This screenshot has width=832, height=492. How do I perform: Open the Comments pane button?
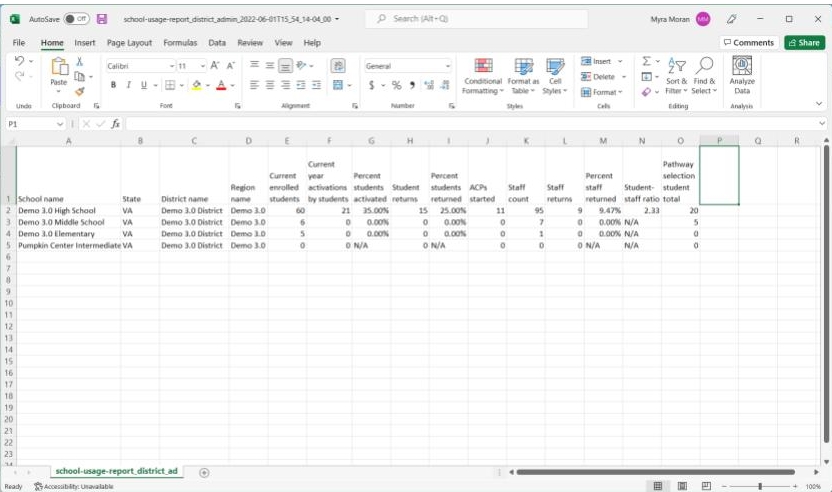click(x=749, y=43)
